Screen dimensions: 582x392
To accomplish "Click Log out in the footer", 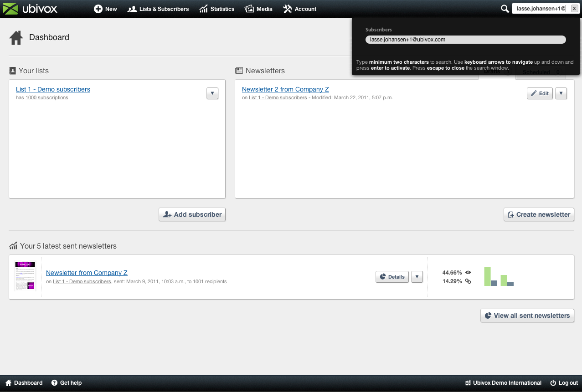I will point(564,383).
